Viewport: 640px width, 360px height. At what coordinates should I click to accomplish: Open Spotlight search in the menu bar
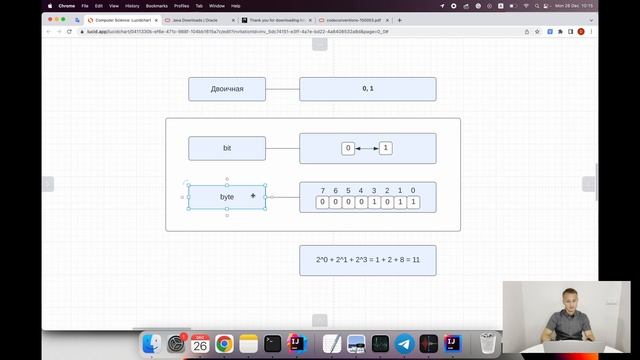tap(537, 6)
